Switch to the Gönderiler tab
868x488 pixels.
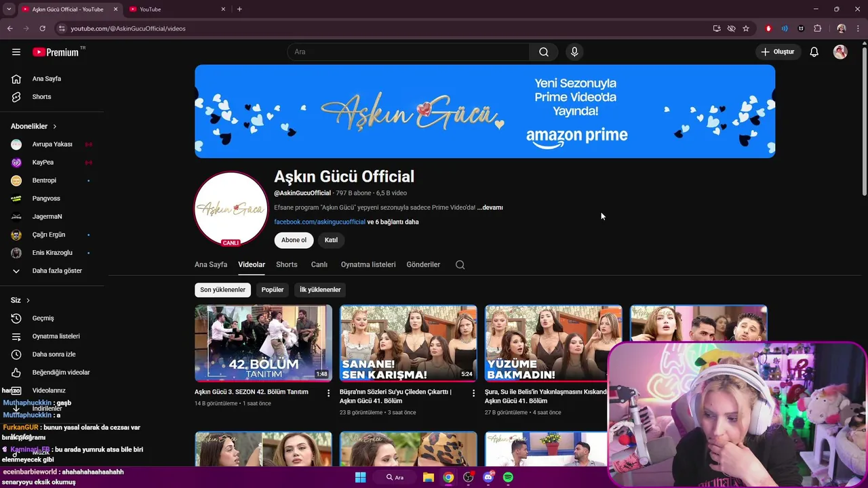(x=423, y=265)
